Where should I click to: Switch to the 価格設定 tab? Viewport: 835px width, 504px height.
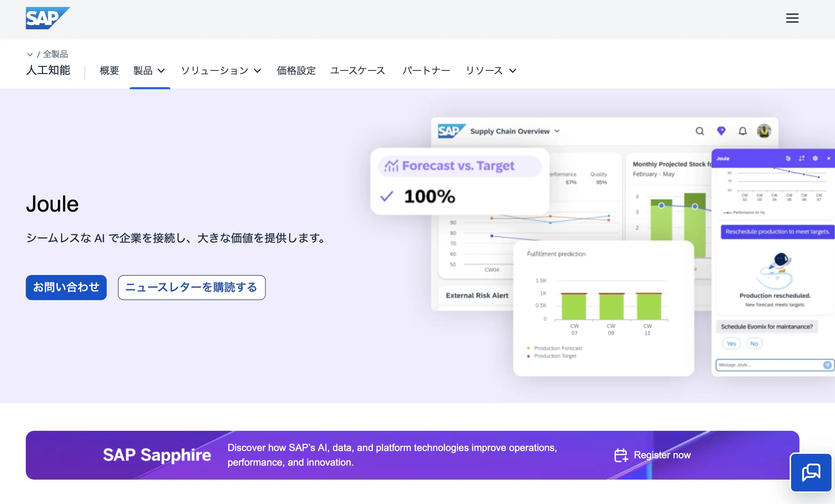point(296,71)
